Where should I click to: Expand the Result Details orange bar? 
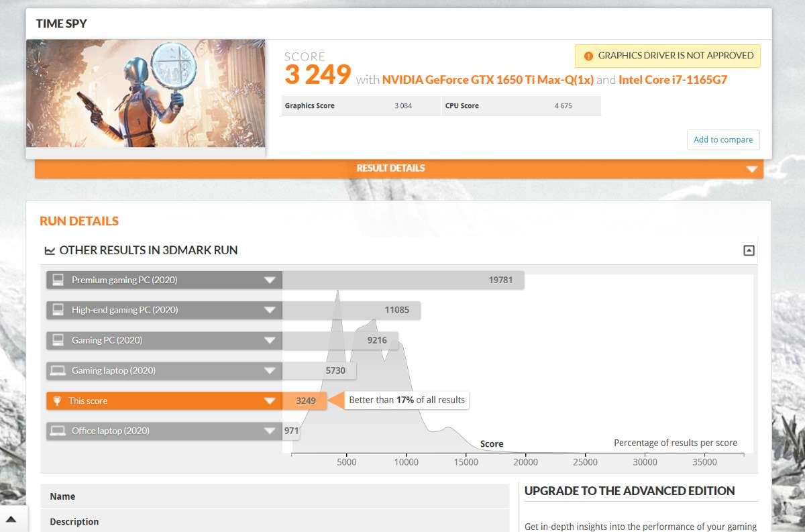coord(751,169)
